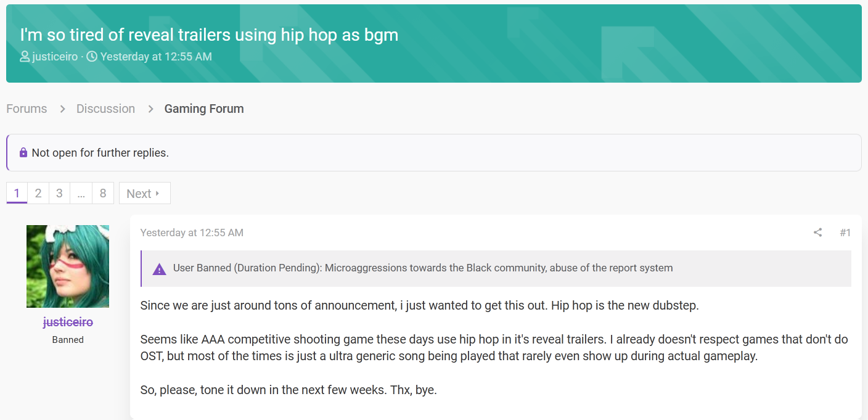Image resolution: width=868 pixels, height=420 pixels.
Task: Click the 'User Banned (Duration Pending)' notice text
Action: [423, 268]
